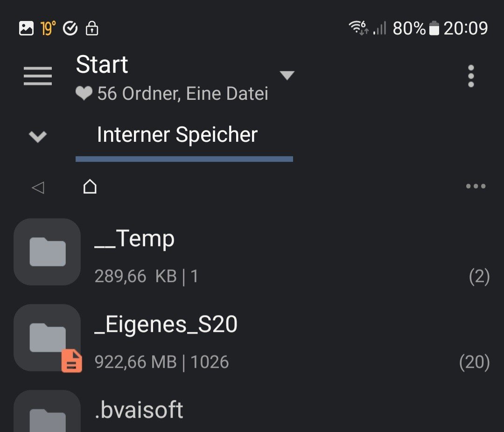Go back with the left triangle arrow
504x432 pixels.
(38, 188)
